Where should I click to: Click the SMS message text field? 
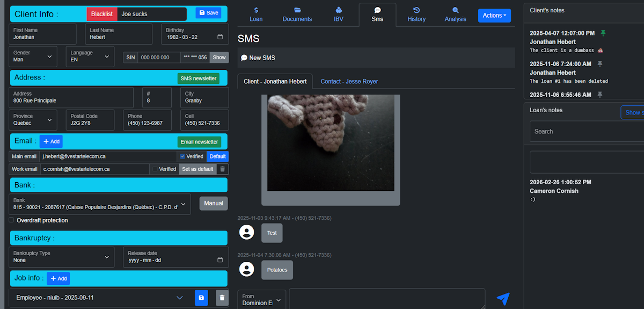386,299
